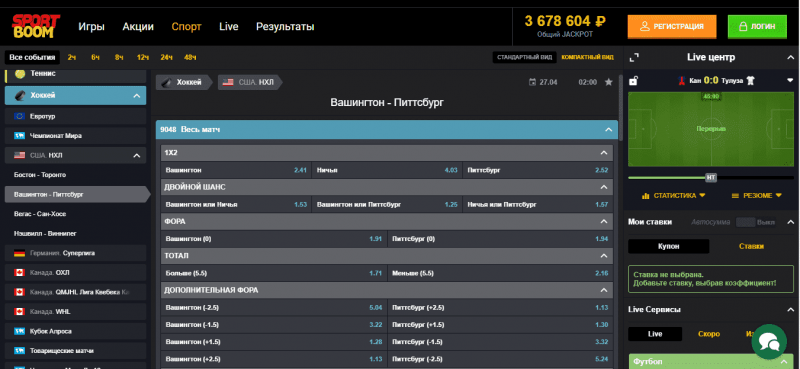Viewport: 800px width, 369px height.
Task: Switch to Компактный вид layout
Action: 587,57
